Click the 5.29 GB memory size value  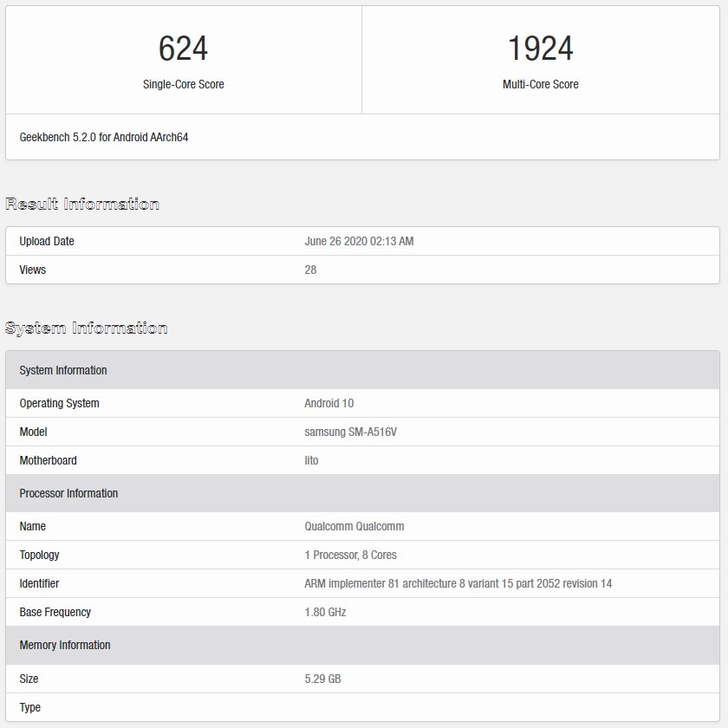point(322,679)
